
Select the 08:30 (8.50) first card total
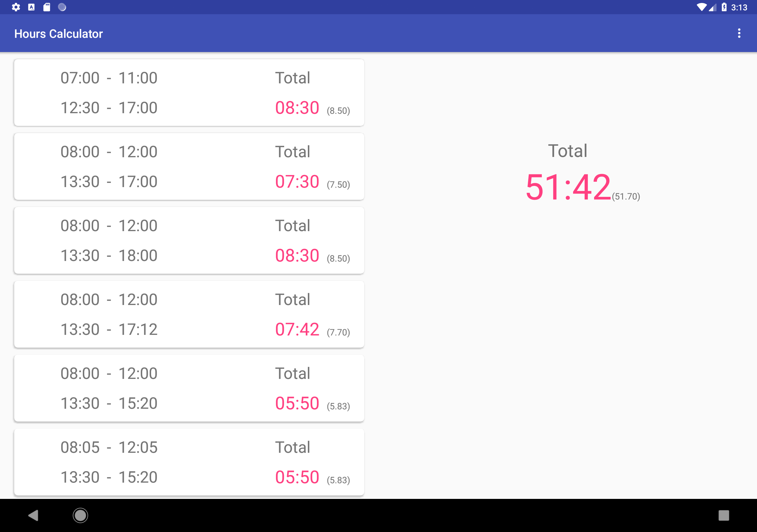pos(297,108)
